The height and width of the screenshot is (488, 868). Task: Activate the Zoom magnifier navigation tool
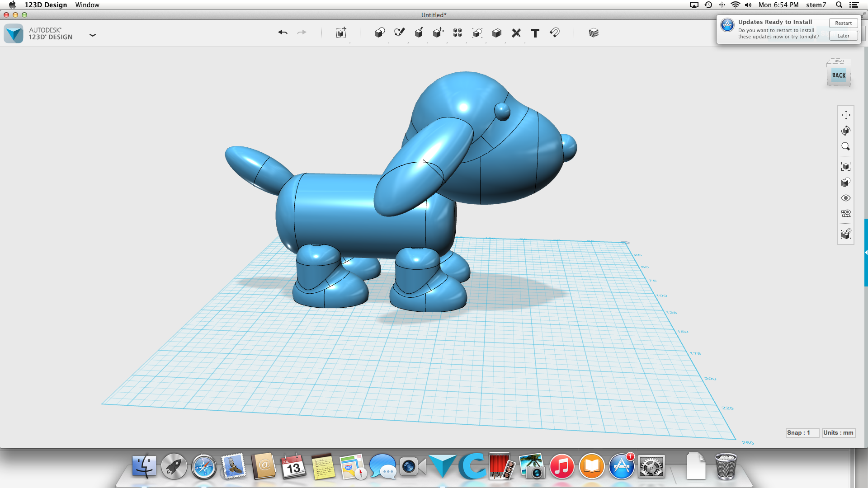(846, 146)
